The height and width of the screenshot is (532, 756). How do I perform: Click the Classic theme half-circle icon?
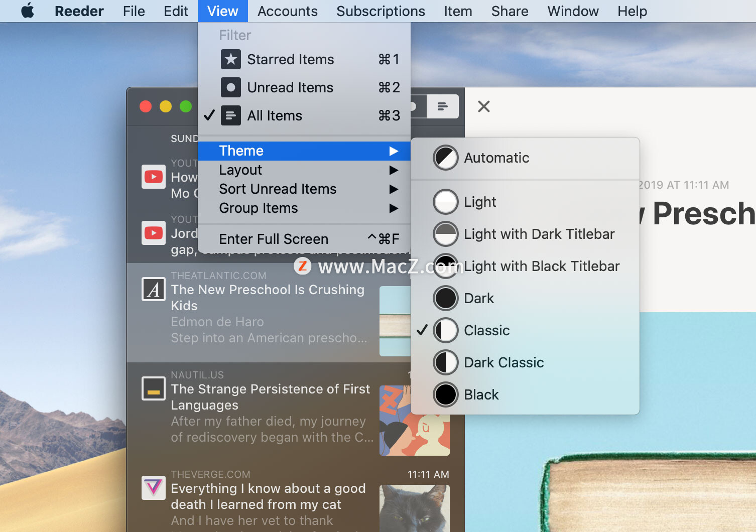(x=445, y=330)
